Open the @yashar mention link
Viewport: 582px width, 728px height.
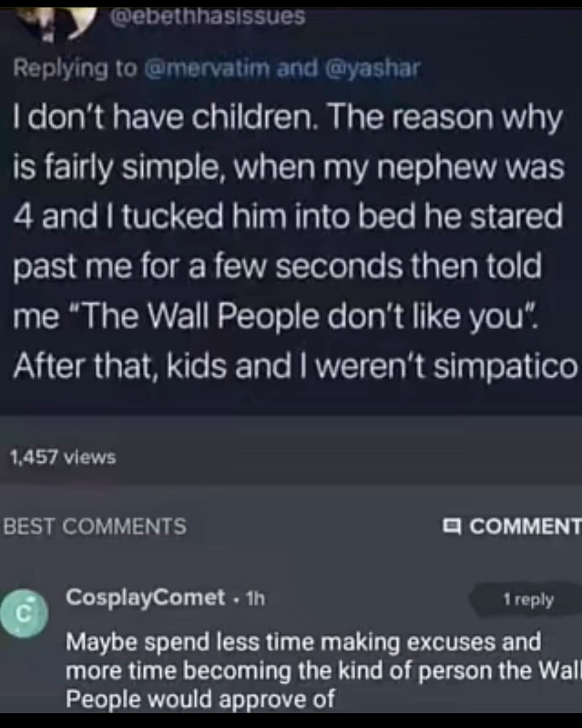pos(373,68)
